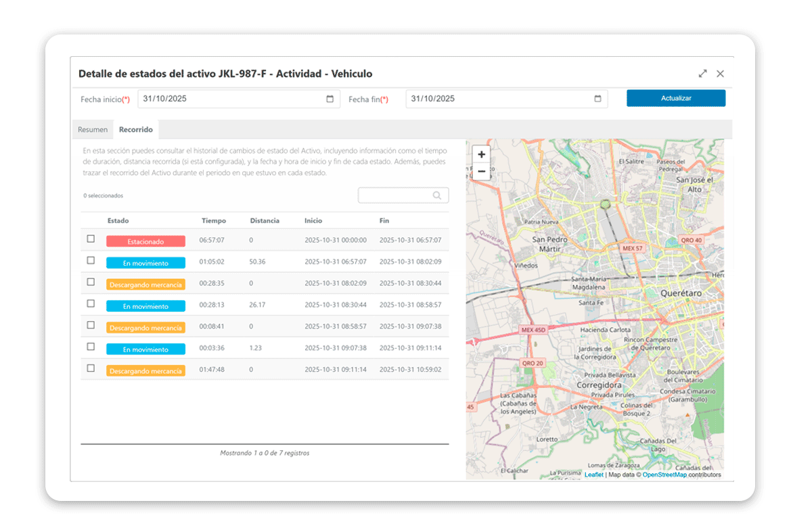Viewport: 812px width, 528px height.
Task: Select the last Descargando mercancia row checkbox
Action: click(x=91, y=369)
